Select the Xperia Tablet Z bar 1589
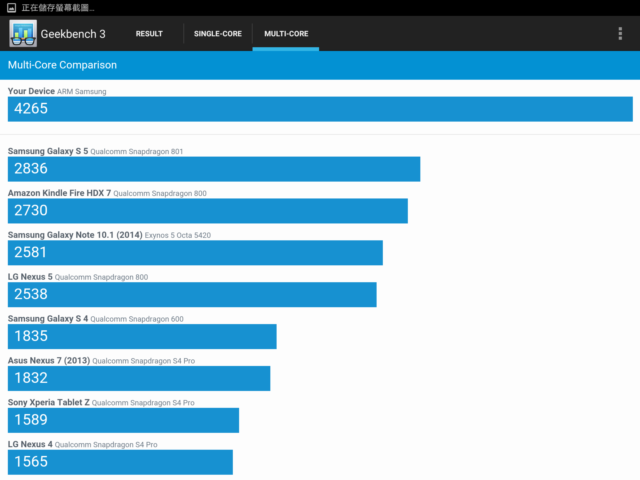This screenshot has height=480, width=640. pyautogui.click(x=123, y=420)
